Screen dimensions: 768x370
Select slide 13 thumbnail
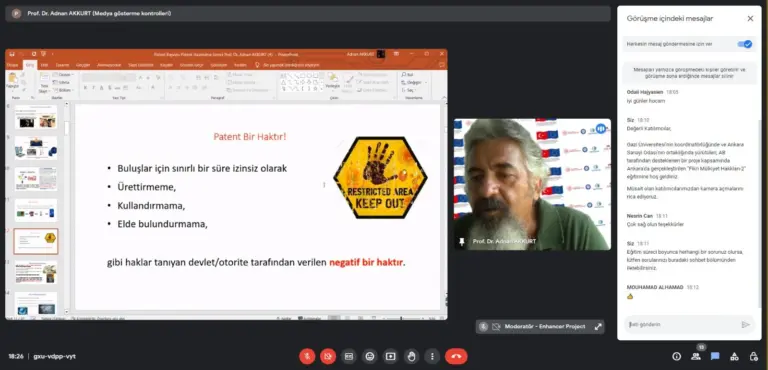pyautogui.click(x=36, y=272)
